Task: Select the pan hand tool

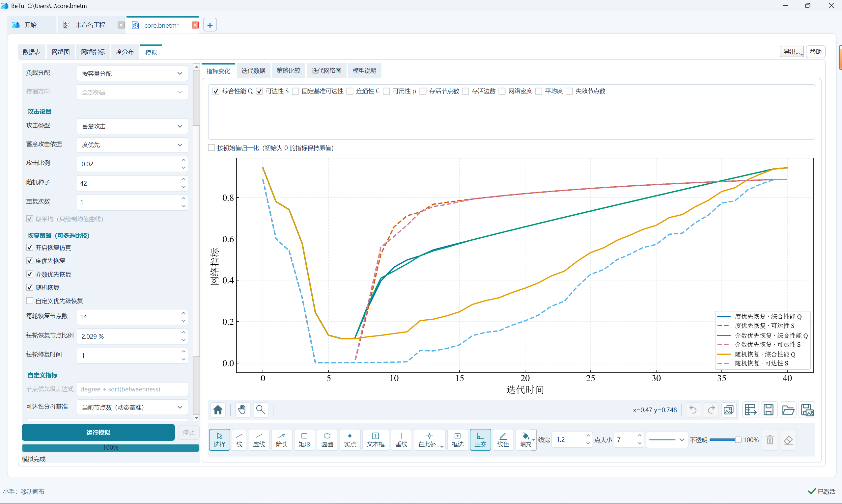Action: click(x=241, y=410)
